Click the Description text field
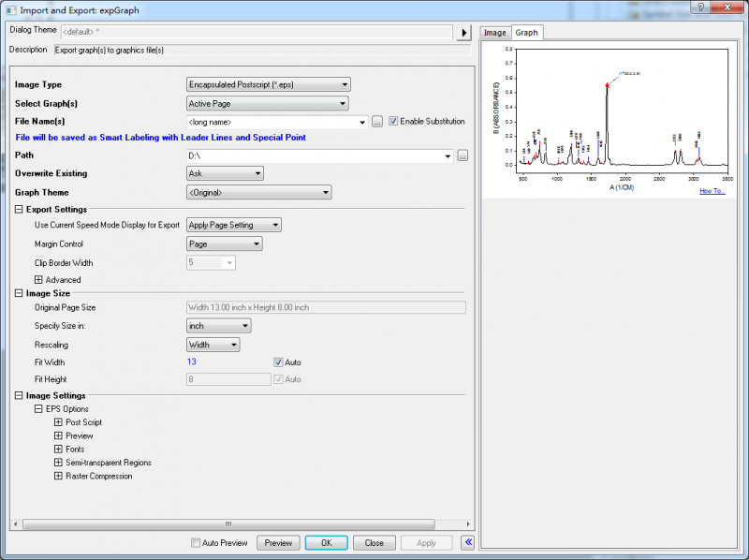 (x=262, y=51)
